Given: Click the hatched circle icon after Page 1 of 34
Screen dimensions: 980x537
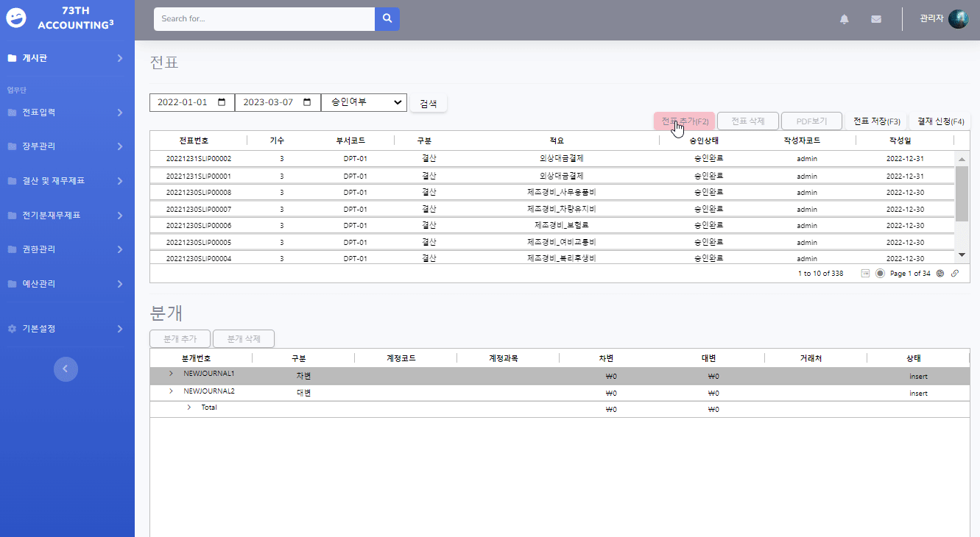Looking at the screenshot, I should [940, 273].
